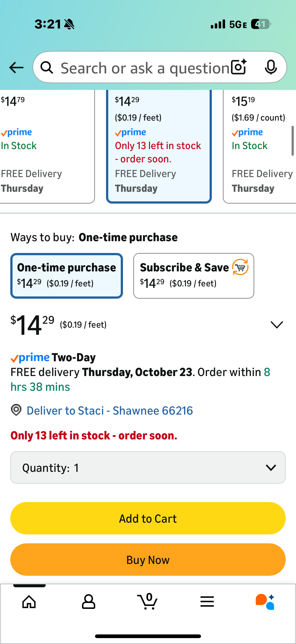The image size is (296, 644).
Task: Open Deliver to Staci - Shawnee 66216 link
Action: [110, 410]
